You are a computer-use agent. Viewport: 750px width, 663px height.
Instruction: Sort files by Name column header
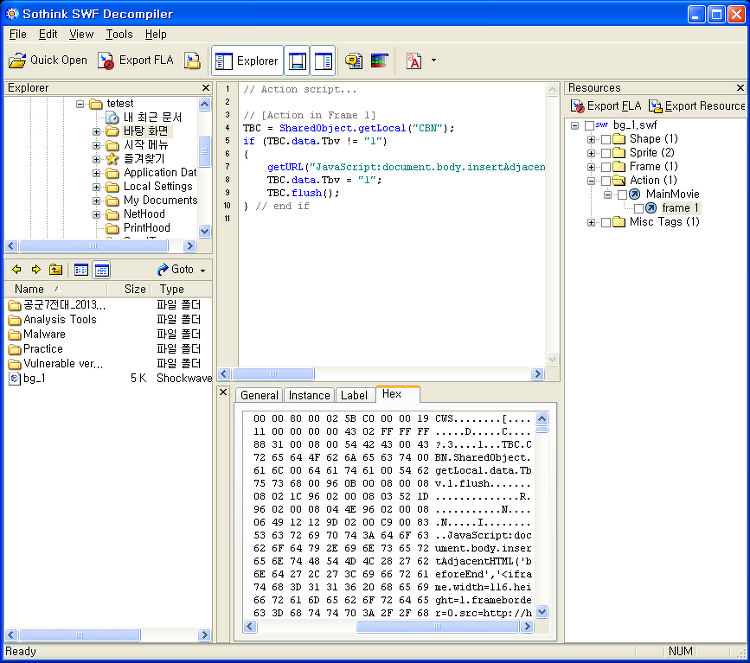click(x=55, y=289)
